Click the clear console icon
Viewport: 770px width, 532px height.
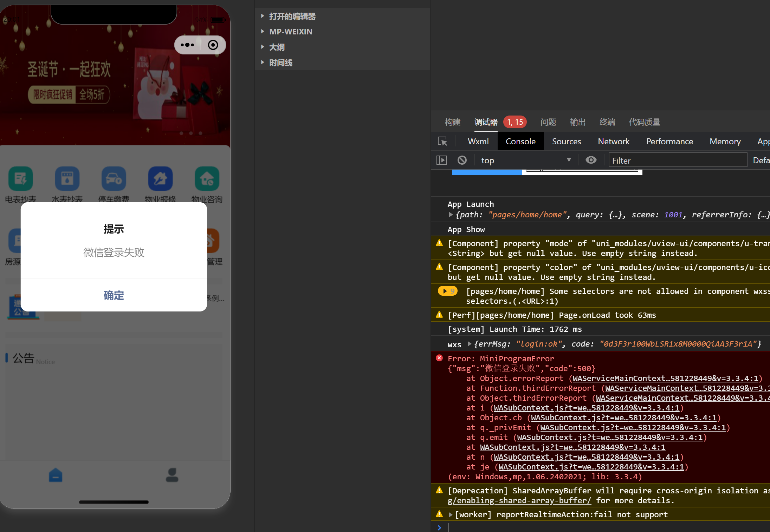(462, 160)
